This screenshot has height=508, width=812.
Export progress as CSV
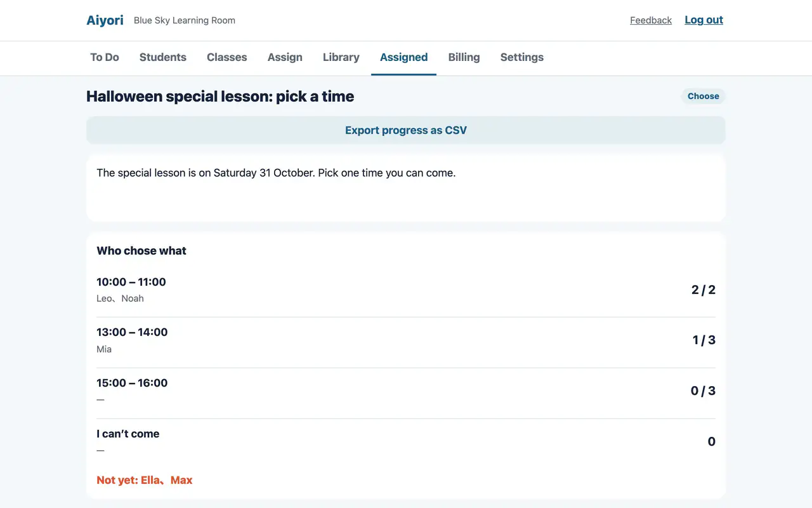(406, 130)
